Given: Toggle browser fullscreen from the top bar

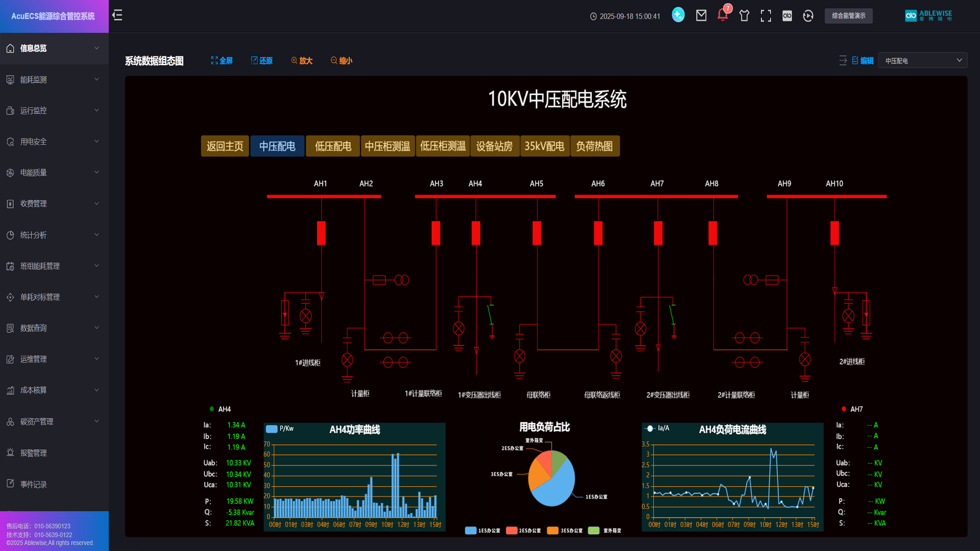Looking at the screenshot, I should (x=766, y=16).
